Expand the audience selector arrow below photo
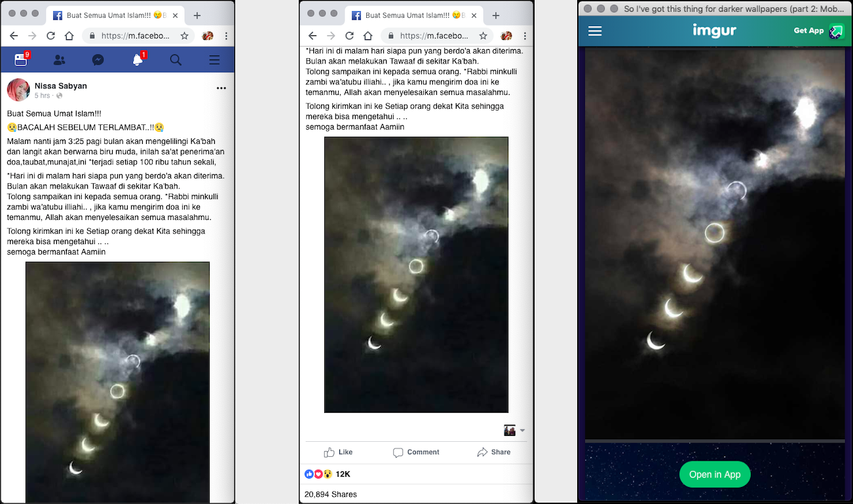This screenshot has width=853, height=504. (522, 431)
